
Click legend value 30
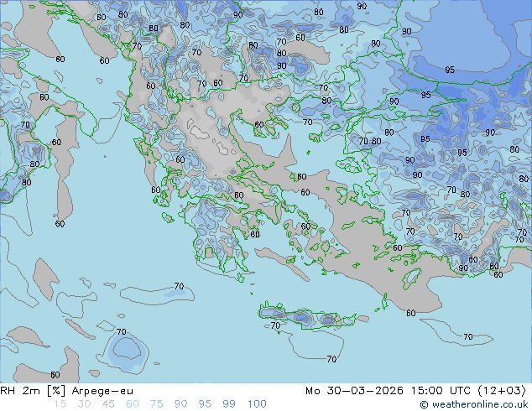click(84, 404)
